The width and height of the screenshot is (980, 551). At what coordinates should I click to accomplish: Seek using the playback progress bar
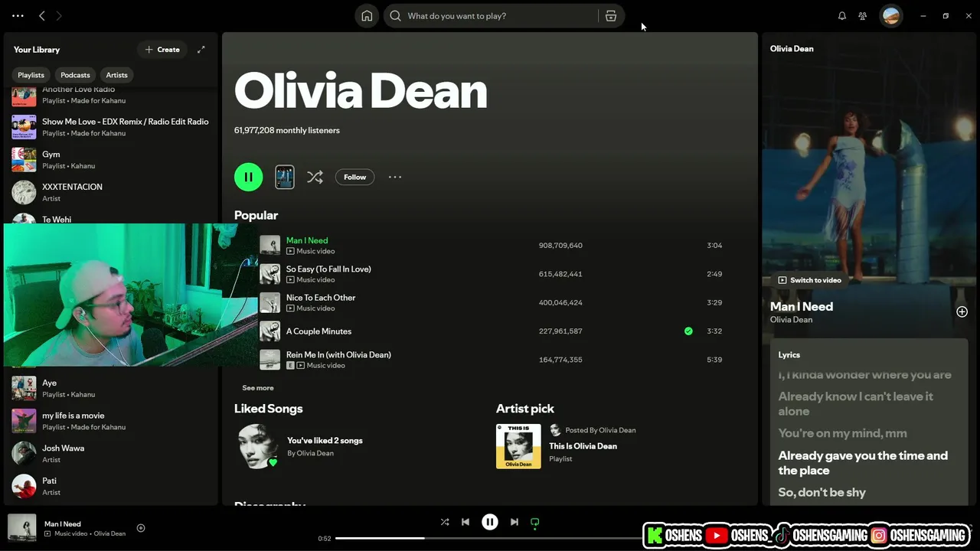(x=488, y=538)
